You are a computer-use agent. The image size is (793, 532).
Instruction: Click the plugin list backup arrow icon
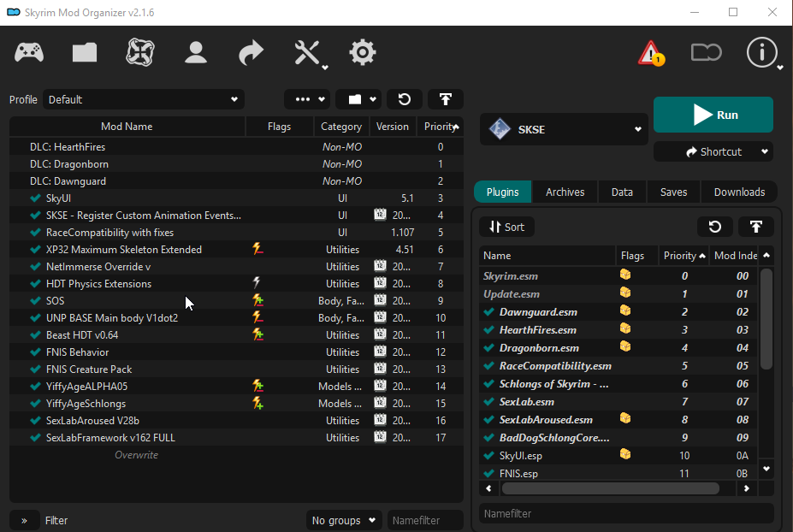[756, 227]
